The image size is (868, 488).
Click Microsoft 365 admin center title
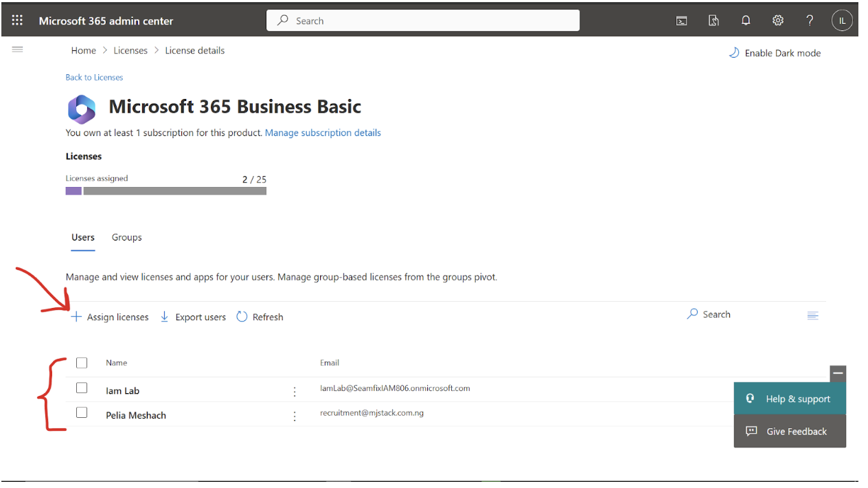click(x=106, y=21)
